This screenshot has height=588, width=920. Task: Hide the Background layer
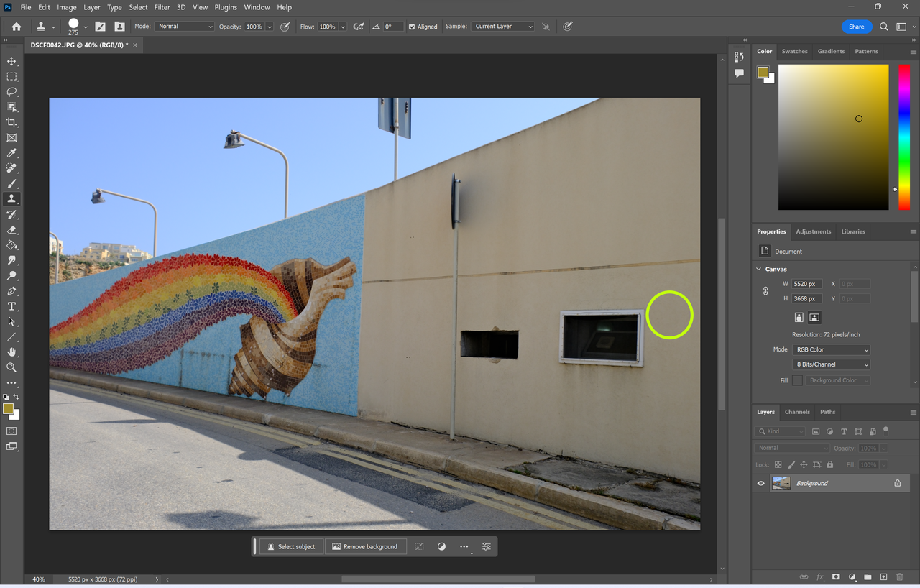pos(760,482)
